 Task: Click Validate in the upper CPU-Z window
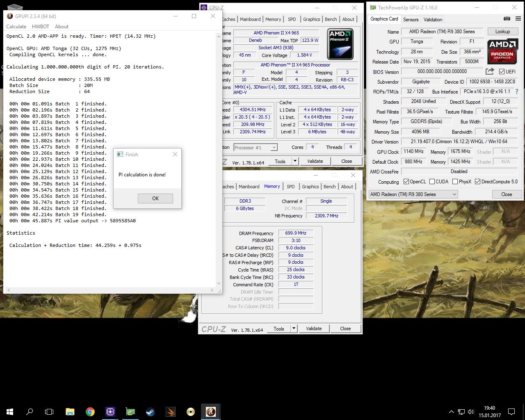point(315,161)
